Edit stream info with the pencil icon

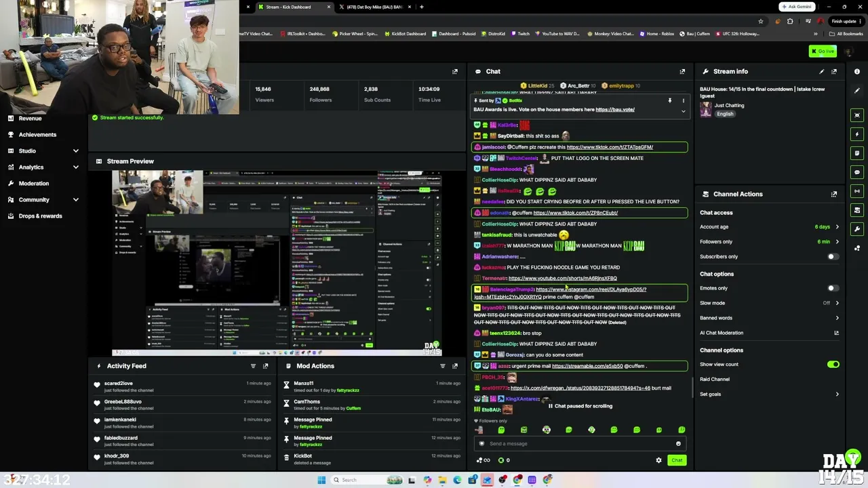point(822,71)
